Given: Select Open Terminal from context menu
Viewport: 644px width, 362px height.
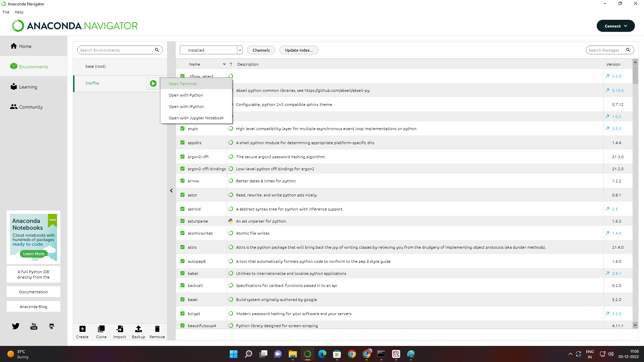Looking at the screenshot, I should (x=183, y=84).
